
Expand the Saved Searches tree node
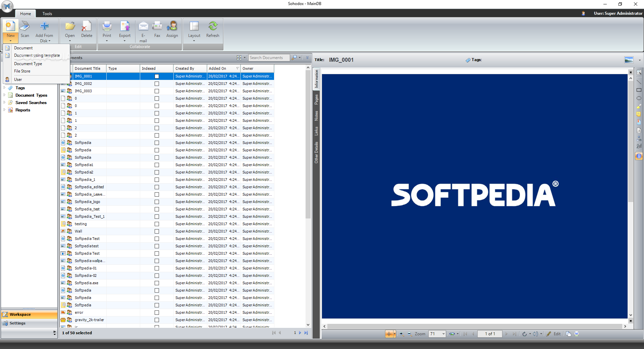pyautogui.click(x=4, y=102)
